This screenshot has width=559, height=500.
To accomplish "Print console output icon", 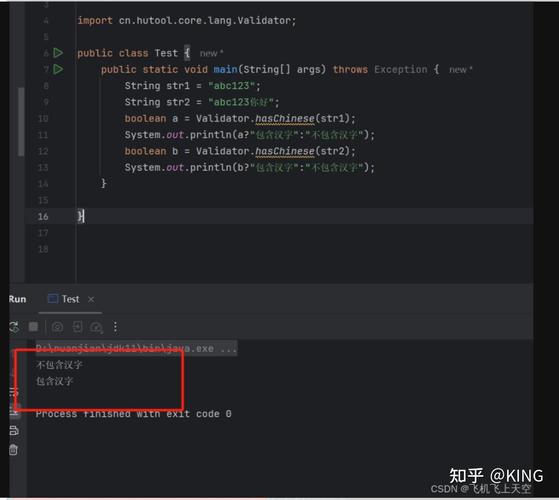I will click(x=14, y=431).
